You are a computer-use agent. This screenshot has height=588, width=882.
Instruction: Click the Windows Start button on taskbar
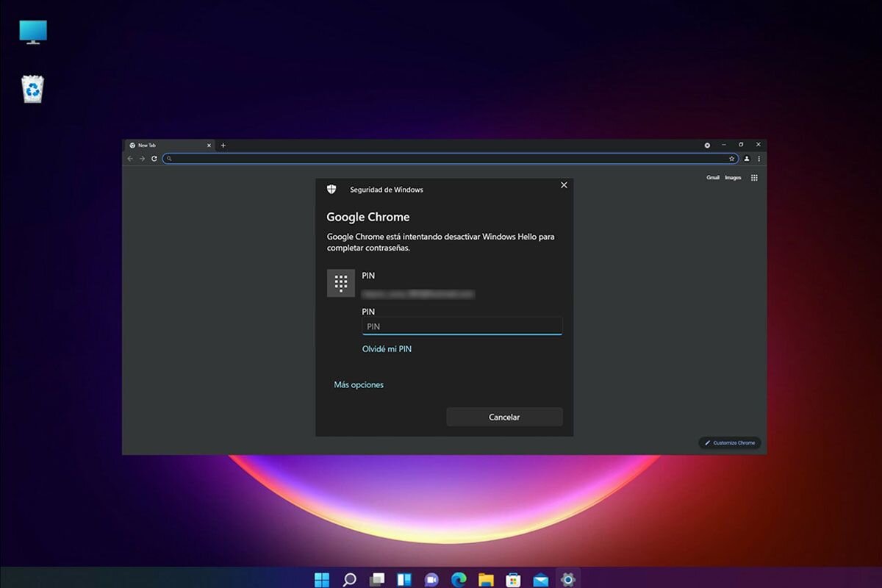[x=322, y=579]
